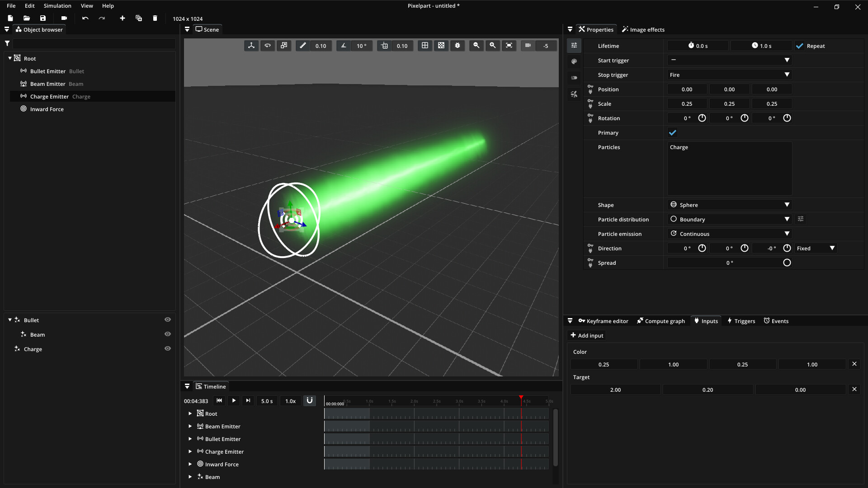This screenshot has width=868, height=488.
Task: Jump to the start of the timeline
Action: click(219, 401)
